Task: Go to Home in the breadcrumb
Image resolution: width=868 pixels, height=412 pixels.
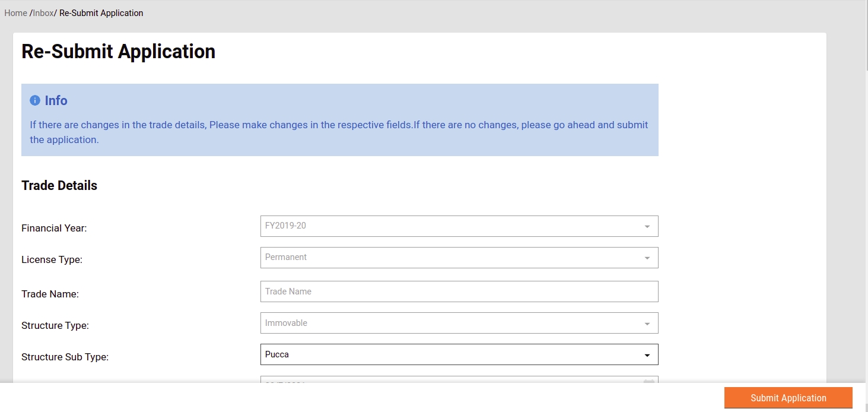Action: [15, 13]
